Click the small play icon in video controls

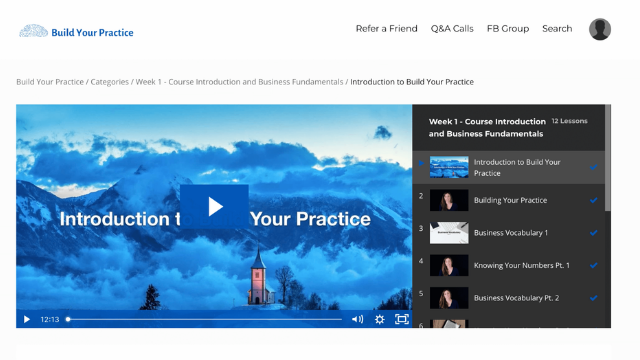pos(27,319)
